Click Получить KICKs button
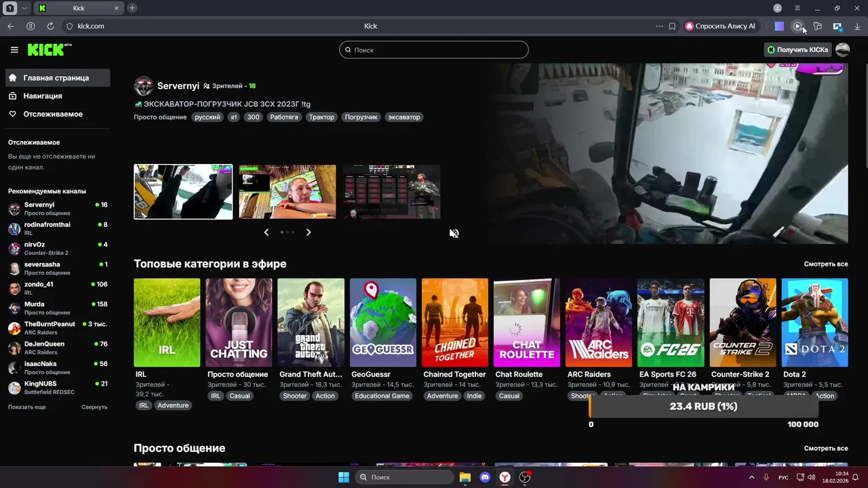Image resolution: width=868 pixels, height=488 pixels. pyautogui.click(x=797, y=49)
